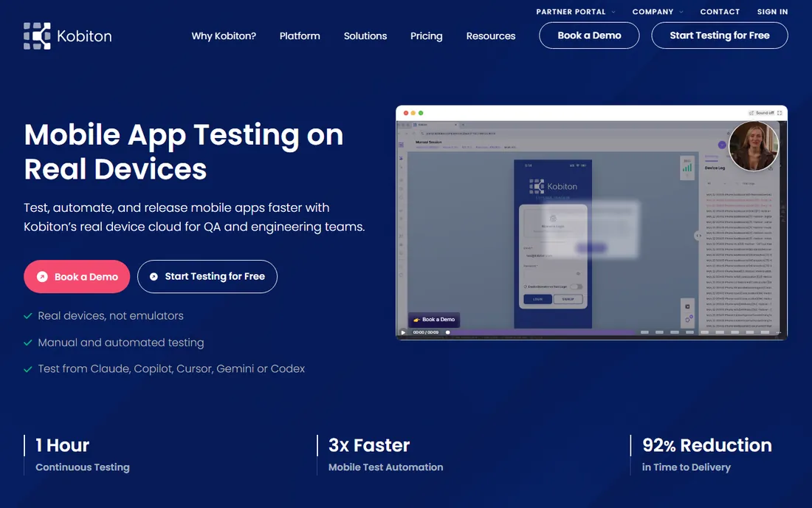The height and width of the screenshot is (508, 812).
Task: Open the Solutions menu
Action: point(365,35)
